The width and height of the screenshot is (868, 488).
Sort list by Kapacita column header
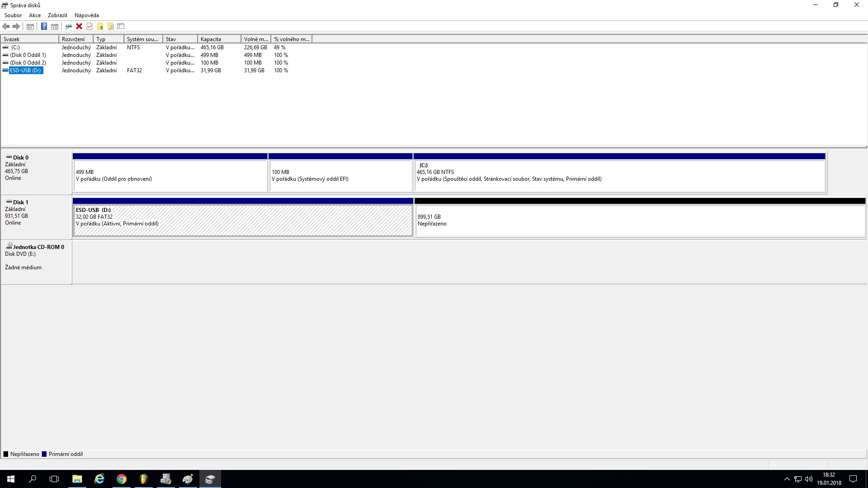pos(219,39)
